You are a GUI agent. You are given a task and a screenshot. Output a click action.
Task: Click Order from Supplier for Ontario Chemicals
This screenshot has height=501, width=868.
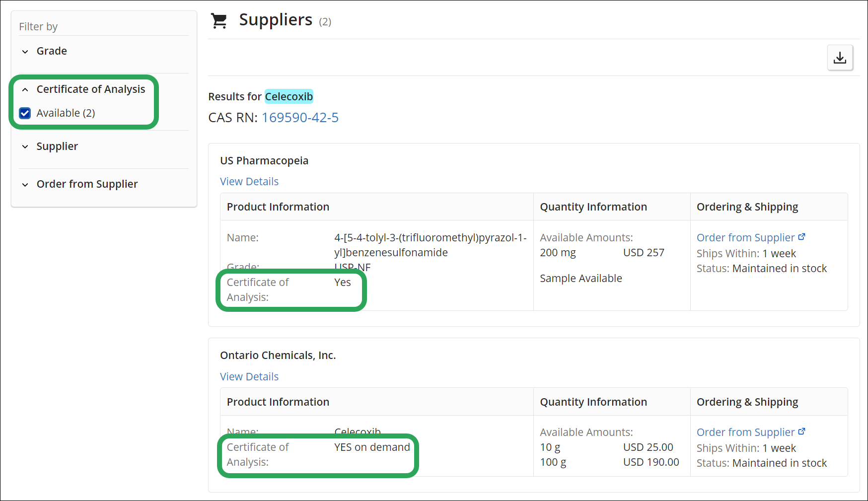click(x=745, y=432)
